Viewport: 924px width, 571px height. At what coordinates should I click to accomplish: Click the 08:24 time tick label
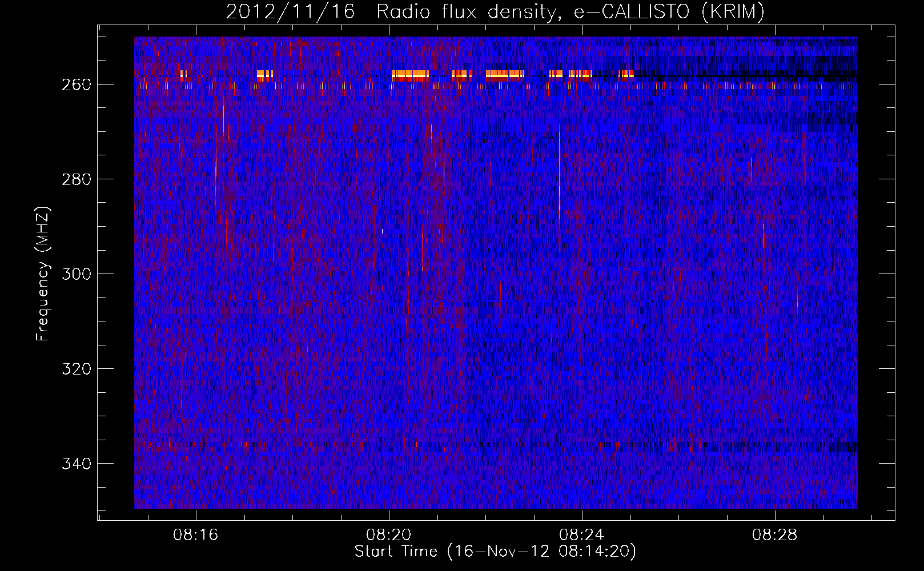pos(581,535)
